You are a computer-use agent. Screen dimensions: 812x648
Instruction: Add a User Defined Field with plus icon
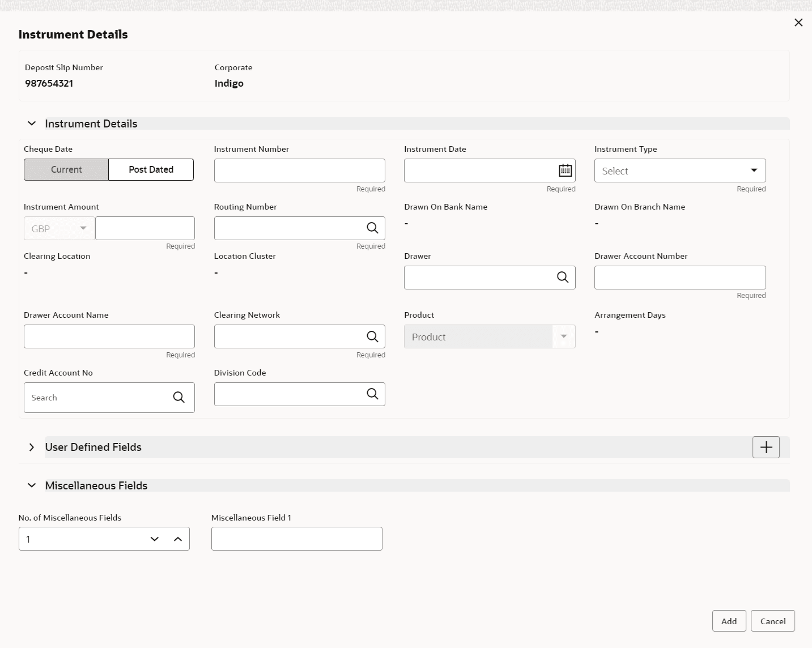point(766,447)
